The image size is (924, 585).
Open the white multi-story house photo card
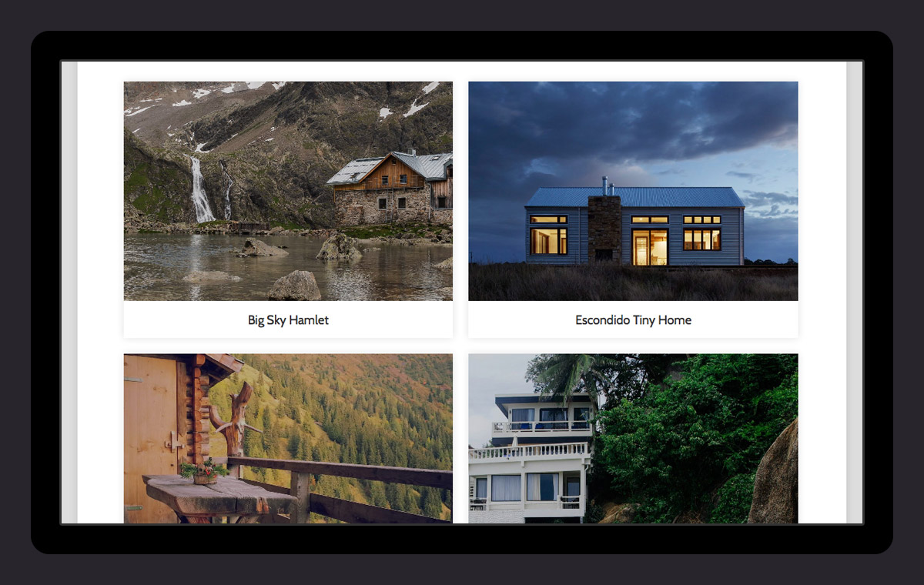coord(633,439)
